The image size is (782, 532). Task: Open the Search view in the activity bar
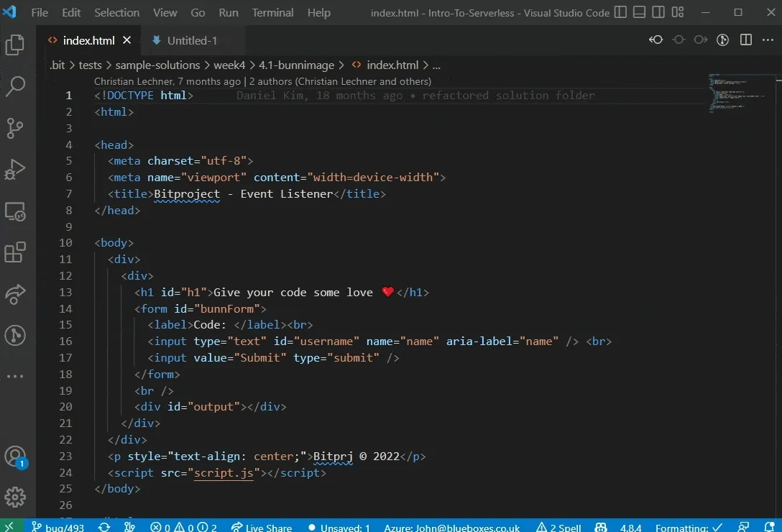[15, 86]
